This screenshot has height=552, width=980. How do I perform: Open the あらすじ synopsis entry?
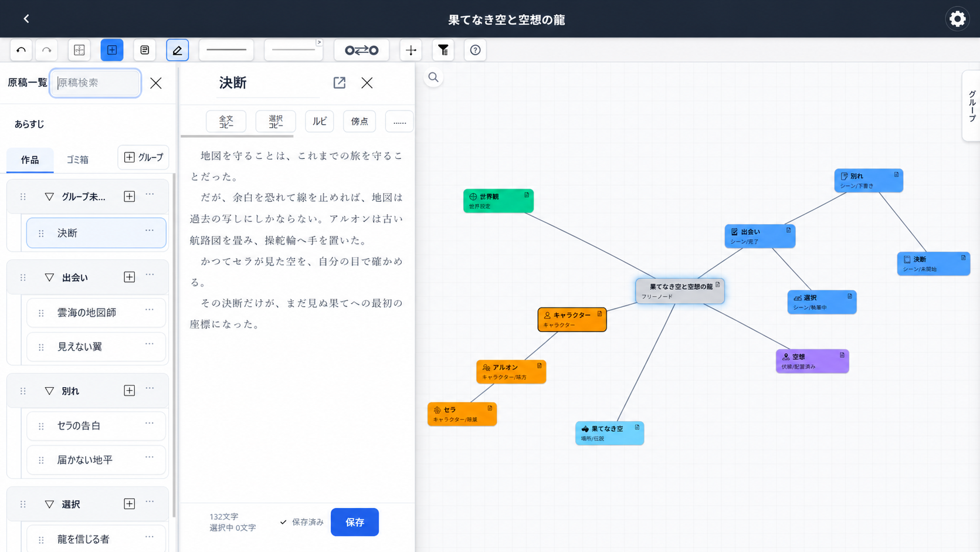click(x=29, y=124)
